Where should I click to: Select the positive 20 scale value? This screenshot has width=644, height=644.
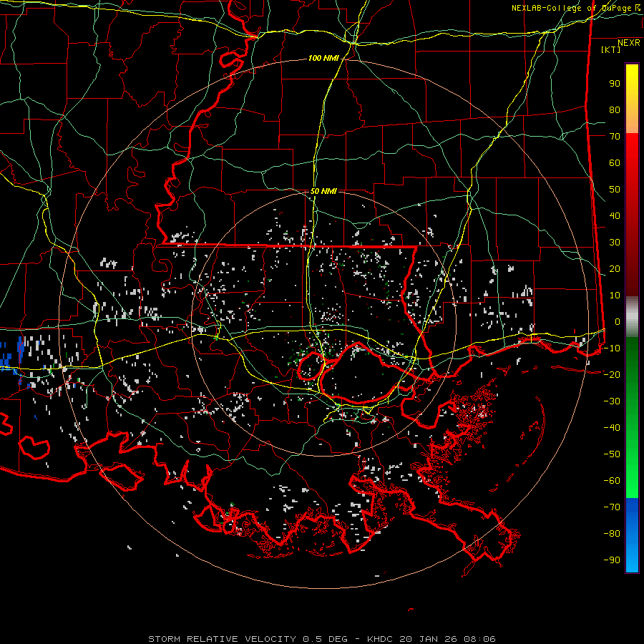point(615,269)
